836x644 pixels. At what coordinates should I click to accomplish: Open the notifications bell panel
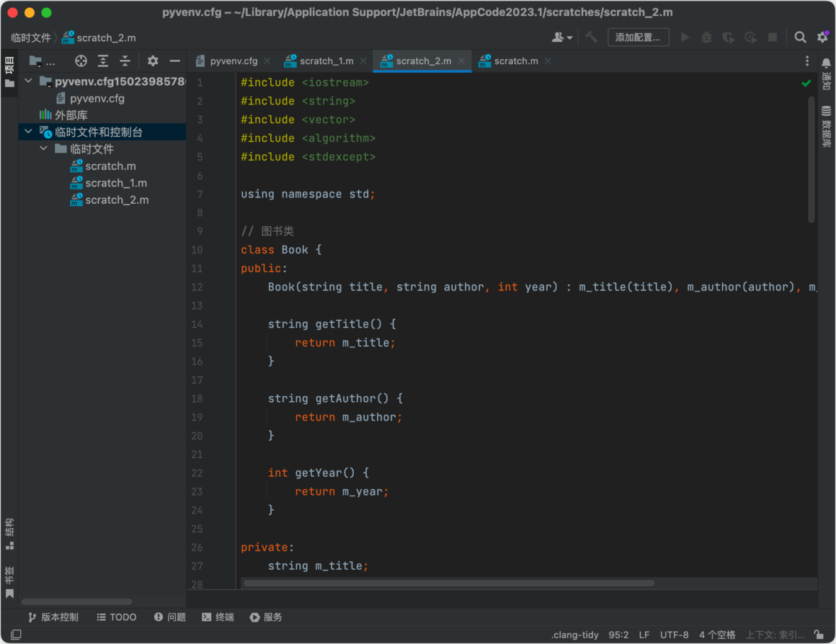coord(826,73)
